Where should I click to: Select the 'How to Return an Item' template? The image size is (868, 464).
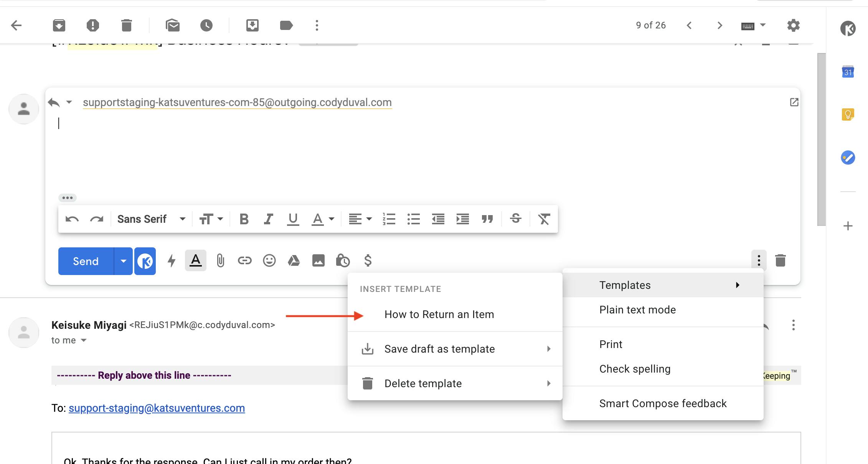[440, 314]
